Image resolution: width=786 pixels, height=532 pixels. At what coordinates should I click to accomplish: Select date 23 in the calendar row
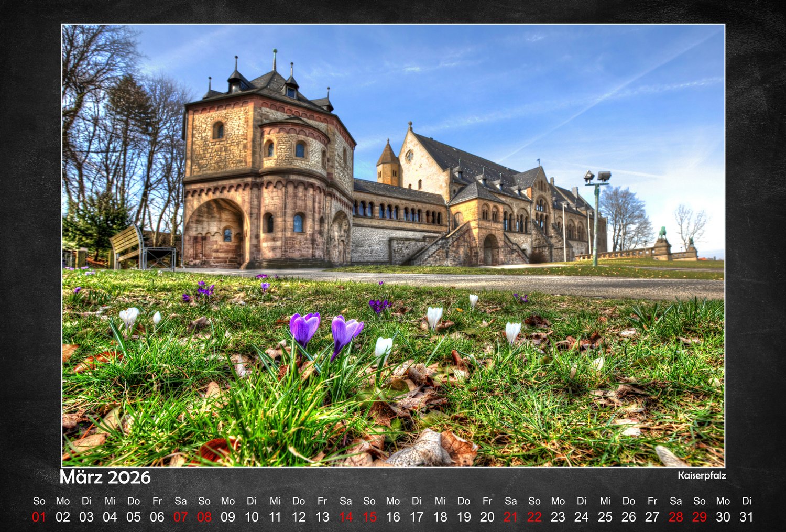click(558, 517)
